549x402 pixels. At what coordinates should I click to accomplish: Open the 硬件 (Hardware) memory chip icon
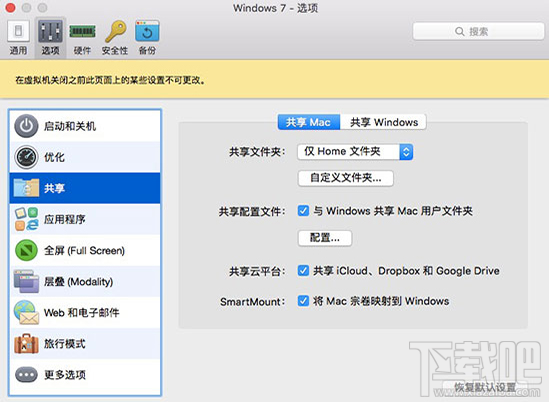(x=82, y=31)
